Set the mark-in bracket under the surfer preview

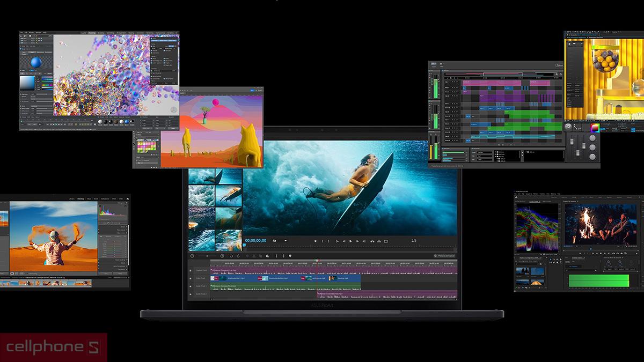323,241
